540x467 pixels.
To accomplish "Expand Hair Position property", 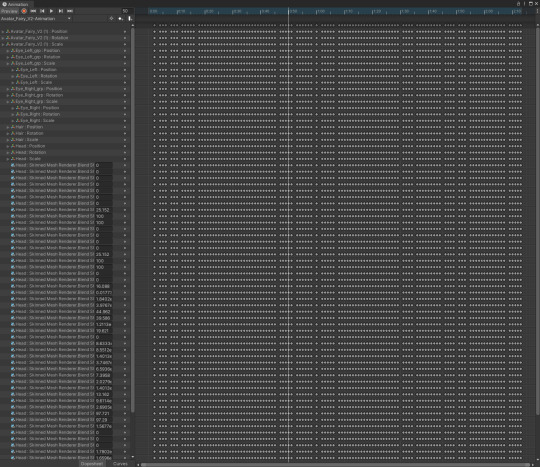I will 8,127.
